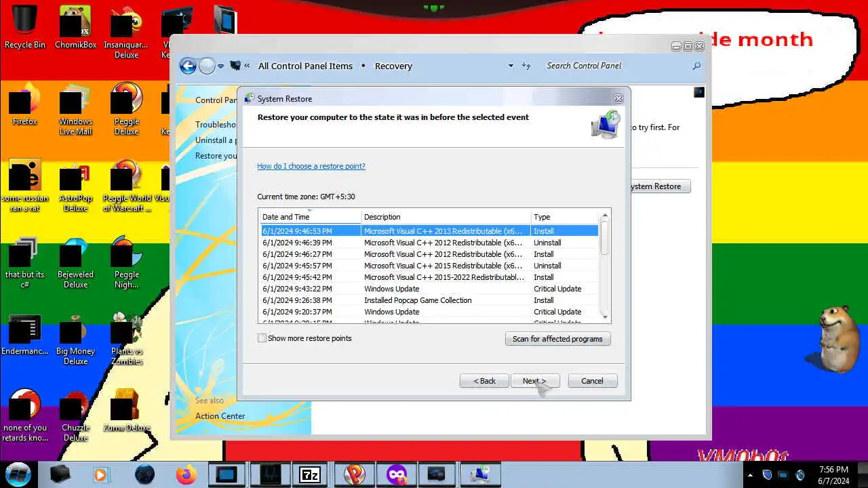Click the taskbar clock showing 7:56 PM
This screenshot has height=488, width=868.
(x=833, y=475)
